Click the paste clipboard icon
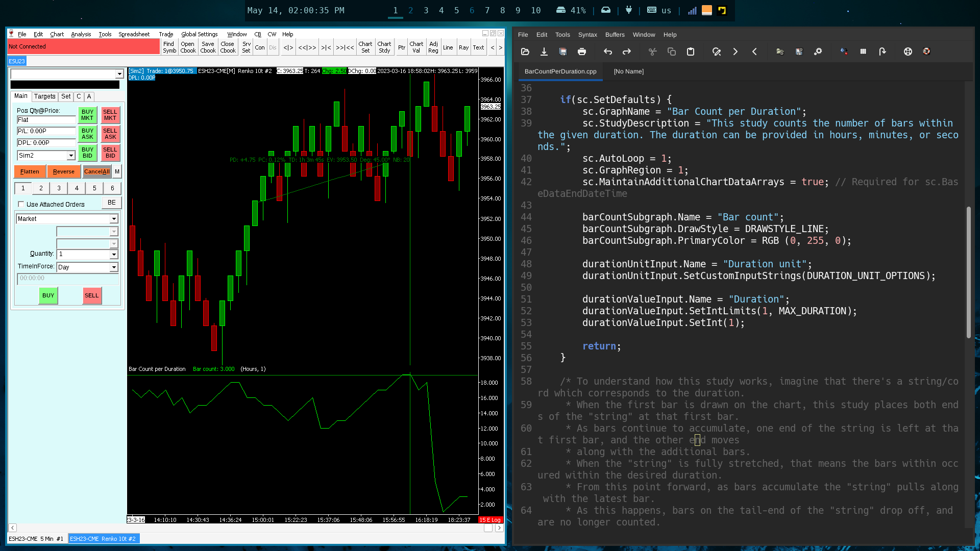The image size is (980, 551). [691, 52]
